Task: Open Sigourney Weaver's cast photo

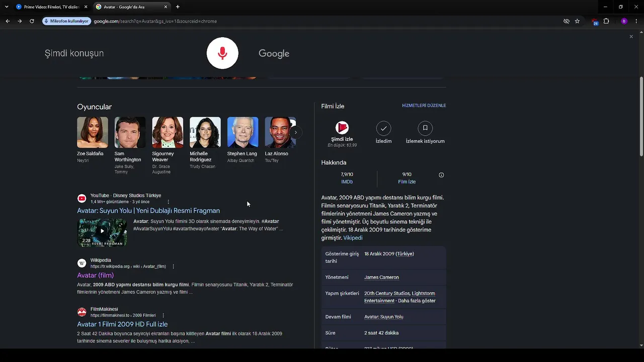Action: tap(168, 133)
